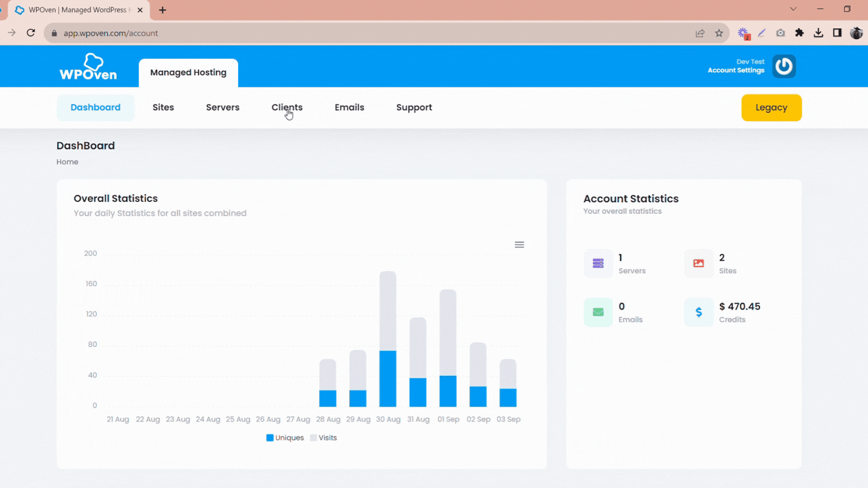
Task: Click the 30 Aug bar on chart
Action: 387,340
